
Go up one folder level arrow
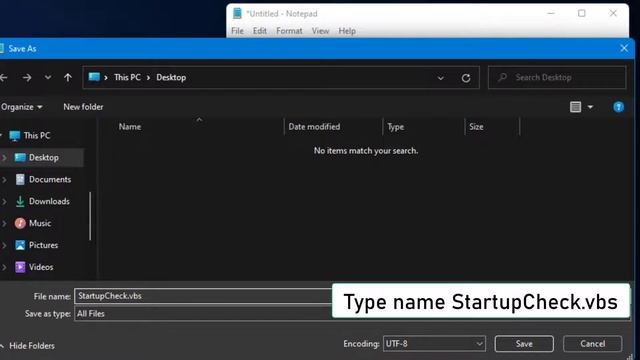click(x=68, y=77)
